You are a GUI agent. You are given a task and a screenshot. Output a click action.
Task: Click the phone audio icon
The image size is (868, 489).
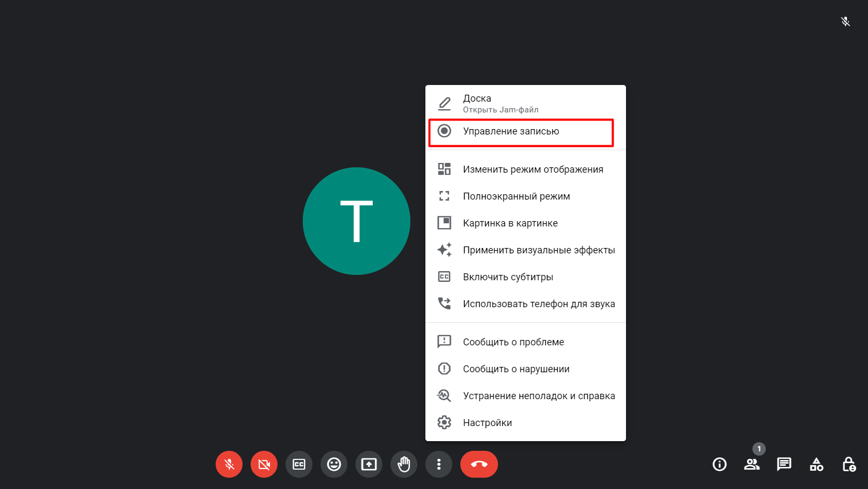pyautogui.click(x=444, y=303)
